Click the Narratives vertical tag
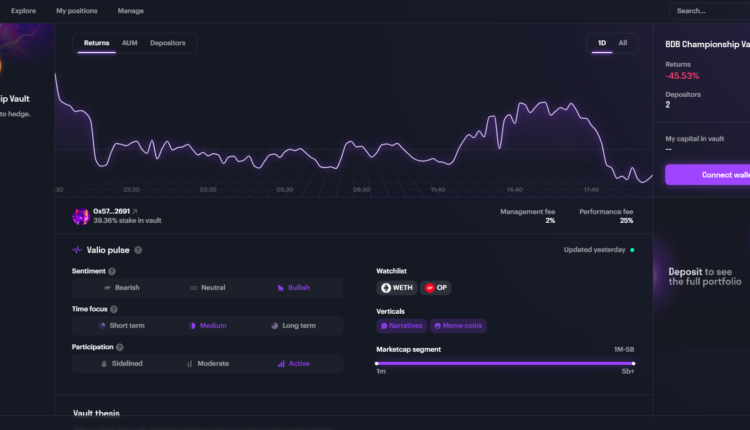Screen dimensions: 750x430 tap(402, 325)
